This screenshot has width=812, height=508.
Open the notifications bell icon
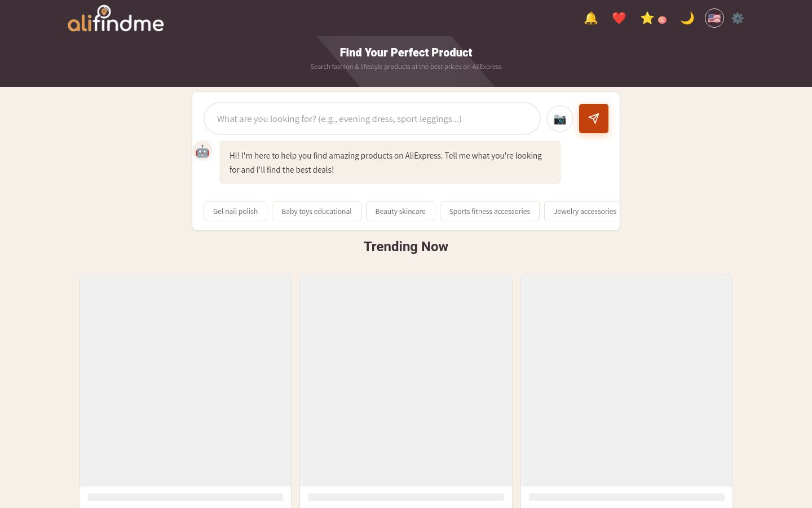click(x=590, y=18)
